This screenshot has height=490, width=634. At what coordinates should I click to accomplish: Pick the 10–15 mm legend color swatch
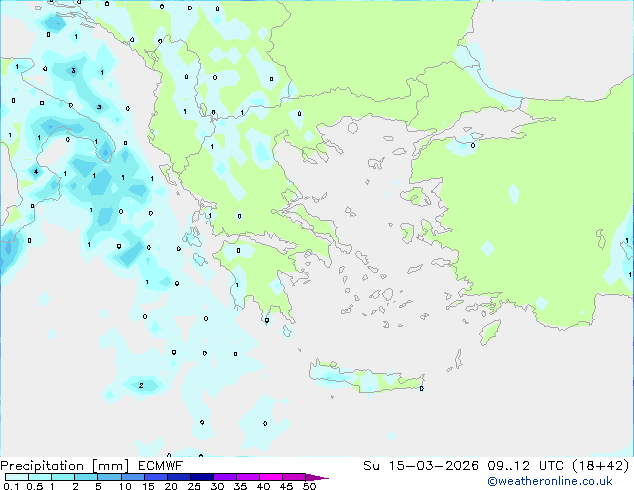tap(132, 477)
